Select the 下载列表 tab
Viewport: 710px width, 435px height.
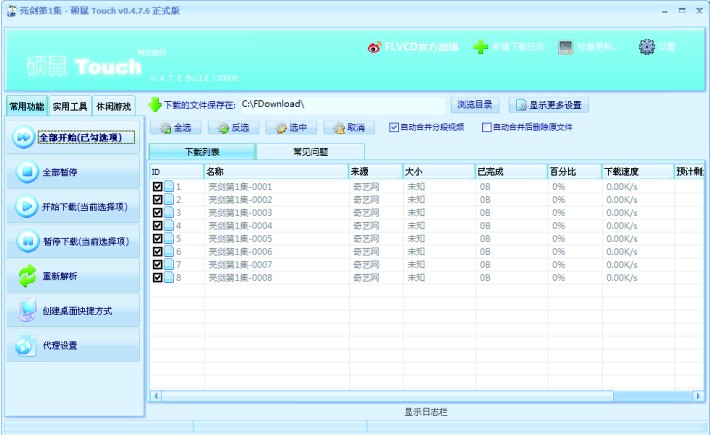pyautogui.click(x=202, y=152)
